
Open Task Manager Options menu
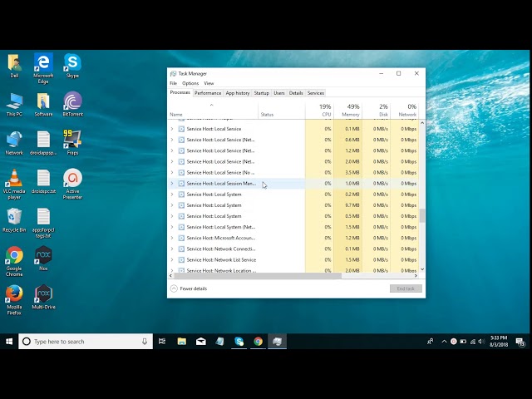190,83
